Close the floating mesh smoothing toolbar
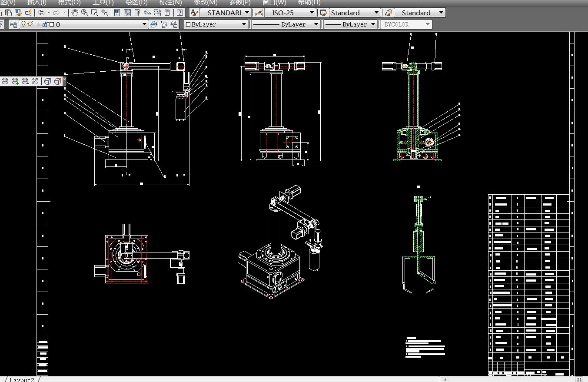Screen dimensions: 588x382 (64, 79)
